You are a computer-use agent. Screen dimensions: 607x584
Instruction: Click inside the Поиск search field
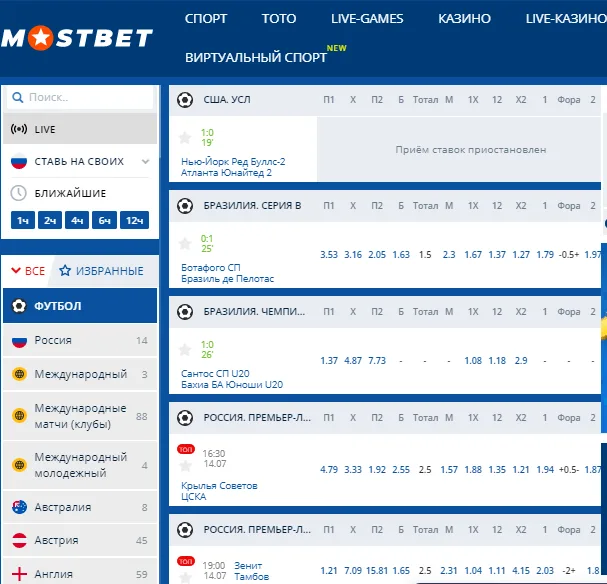click(x=80, y=97)
